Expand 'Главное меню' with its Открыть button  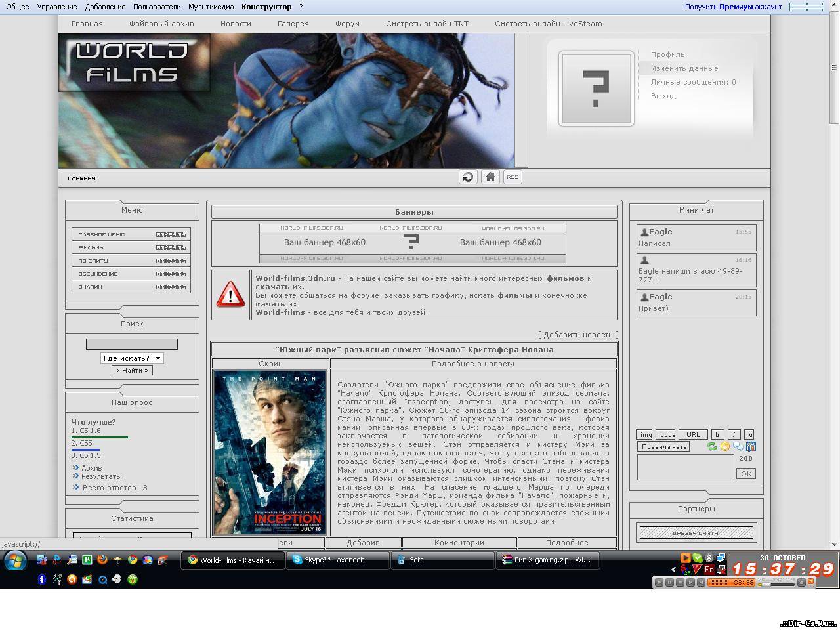[171, 234]
